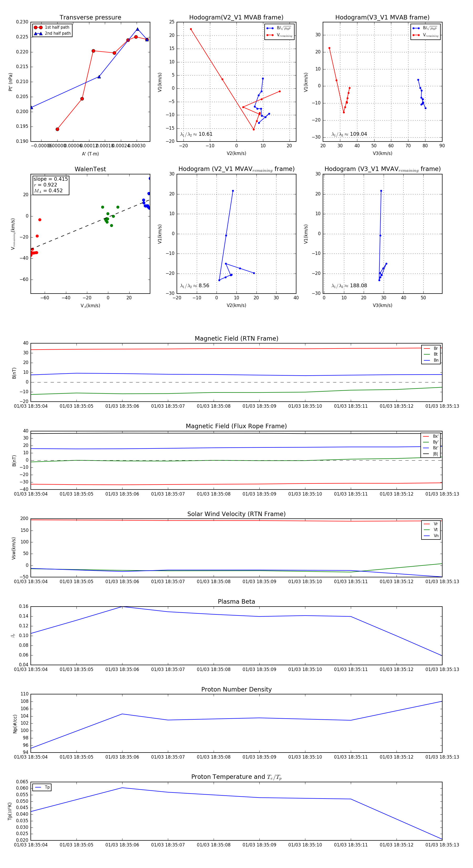
Task: Select the slope = 0.415 annotation text
Action: [x=50, y=179]
